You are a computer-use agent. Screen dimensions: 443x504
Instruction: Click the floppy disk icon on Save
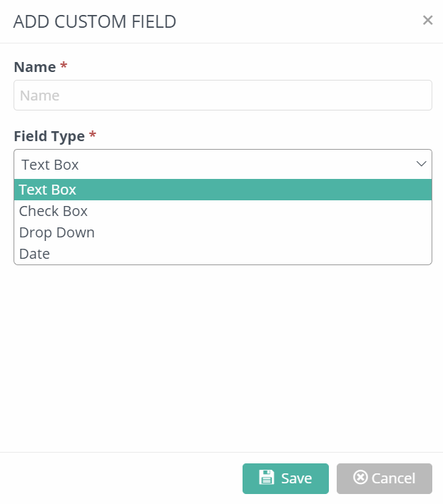point(266,478)
